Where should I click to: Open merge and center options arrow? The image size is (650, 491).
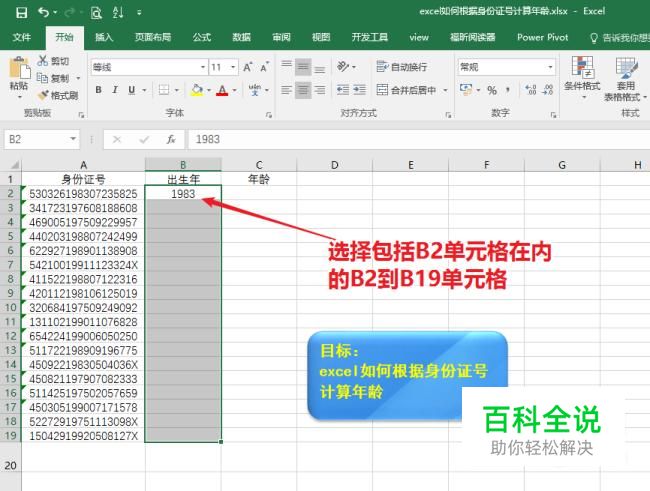pyautogui.click(x=445, y=90)
